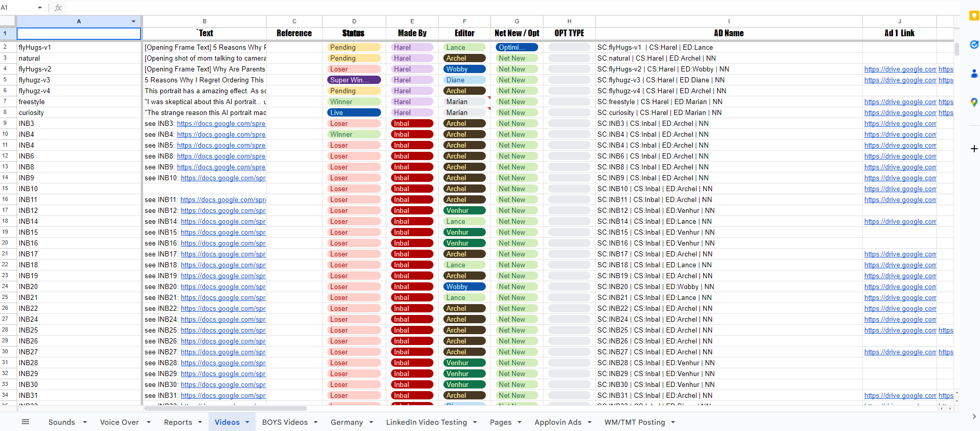Open the Contacts side panel icon
Viewport: 980px width, 431px height.
pos(974,74)
